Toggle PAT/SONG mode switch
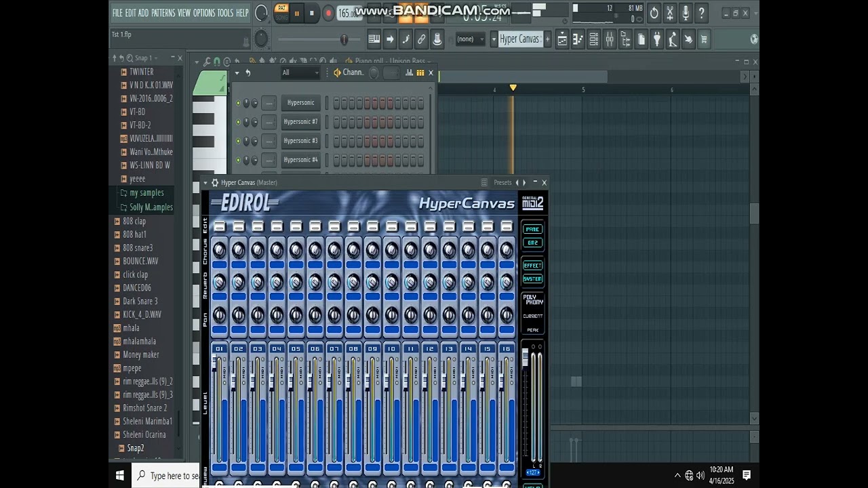Image resolution: width=868 pixels, height=488 pixels. (x=281, y=12)
